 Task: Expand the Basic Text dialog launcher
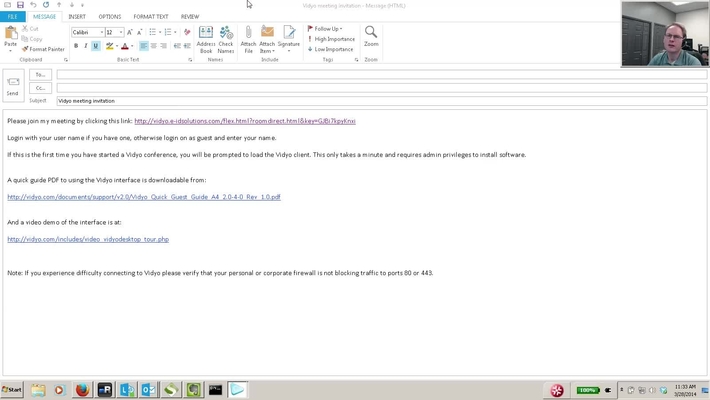tap(190, 60)
